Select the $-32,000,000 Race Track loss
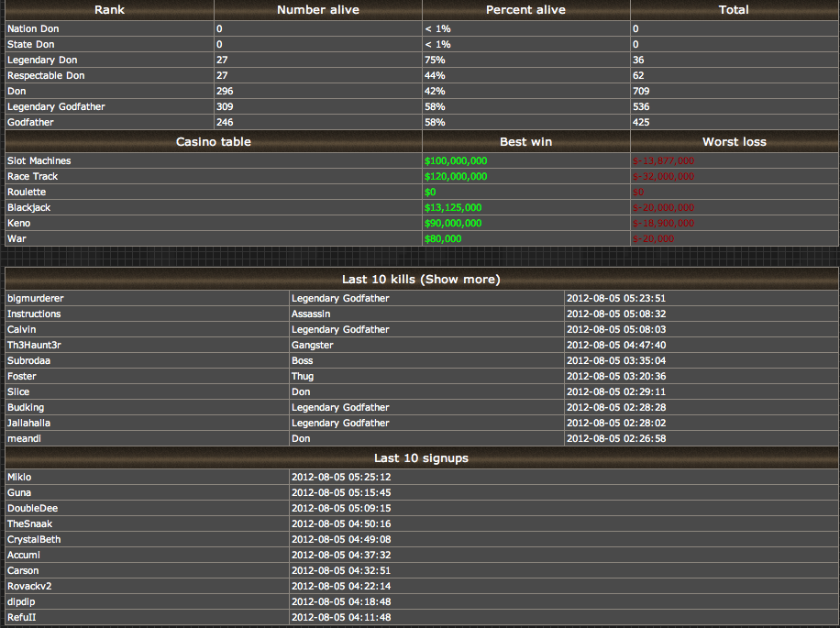 click(x=663, y=176)
